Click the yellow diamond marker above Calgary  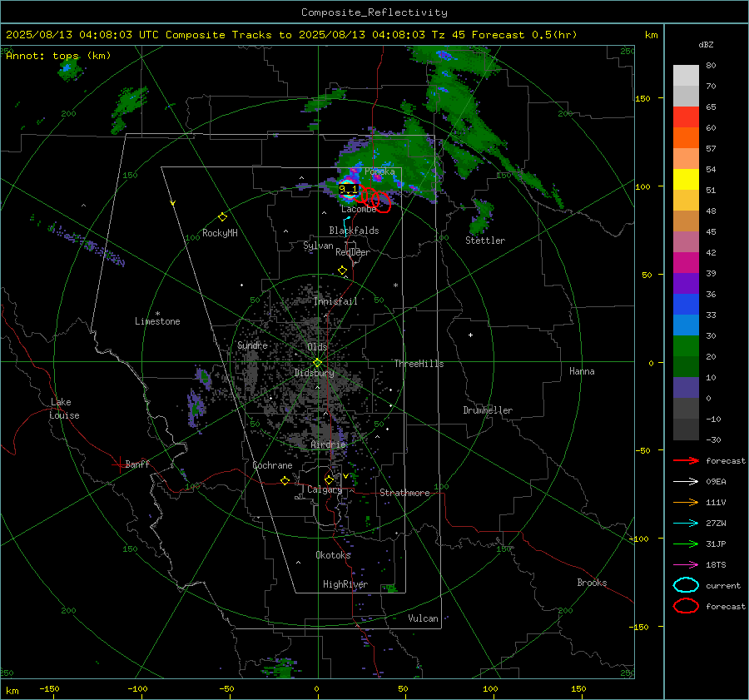[329, 479]
